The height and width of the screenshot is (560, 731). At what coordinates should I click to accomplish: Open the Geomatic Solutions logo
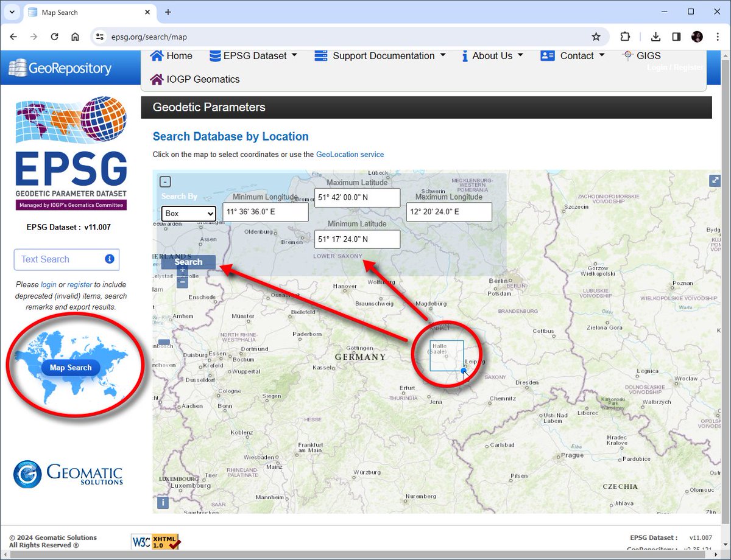point(68,474)
